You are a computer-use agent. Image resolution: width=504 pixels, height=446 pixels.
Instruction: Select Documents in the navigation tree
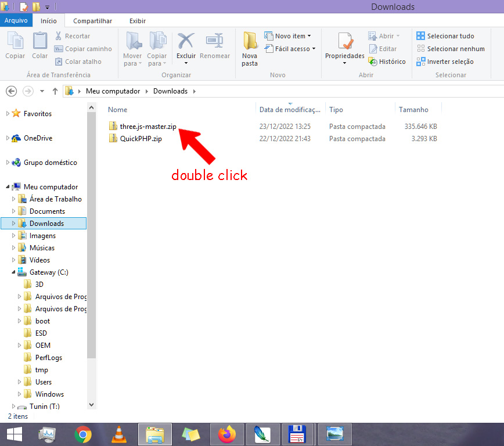(47, 211)
